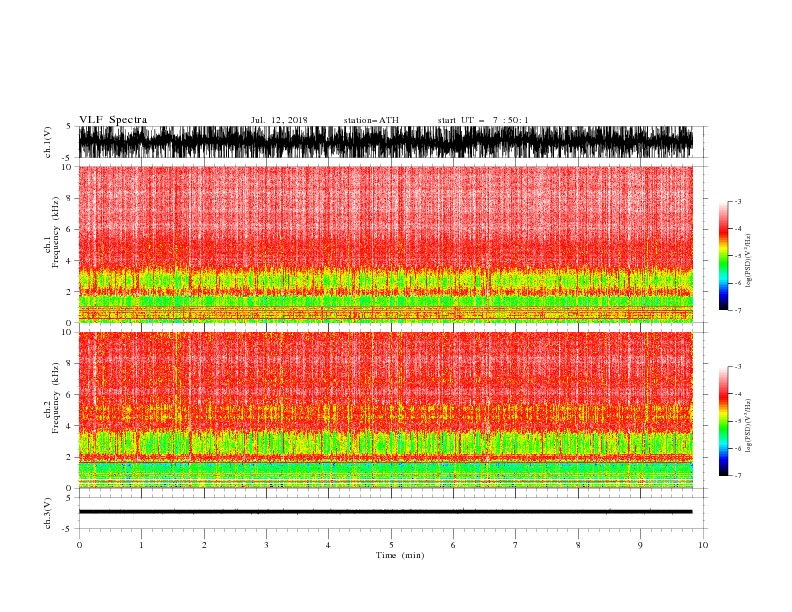Click the ch.2 frequency tick "4"

pos(69,427)
